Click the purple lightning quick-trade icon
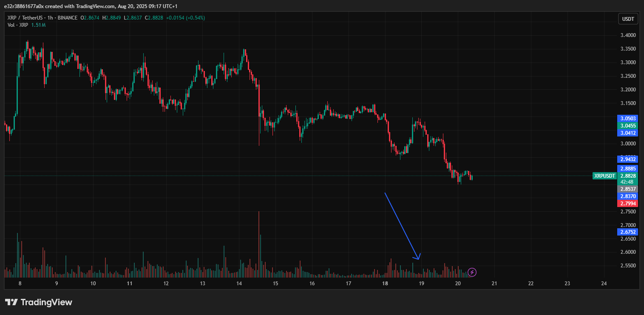Screen dimensions: 644x315 [x=473, y=272]
